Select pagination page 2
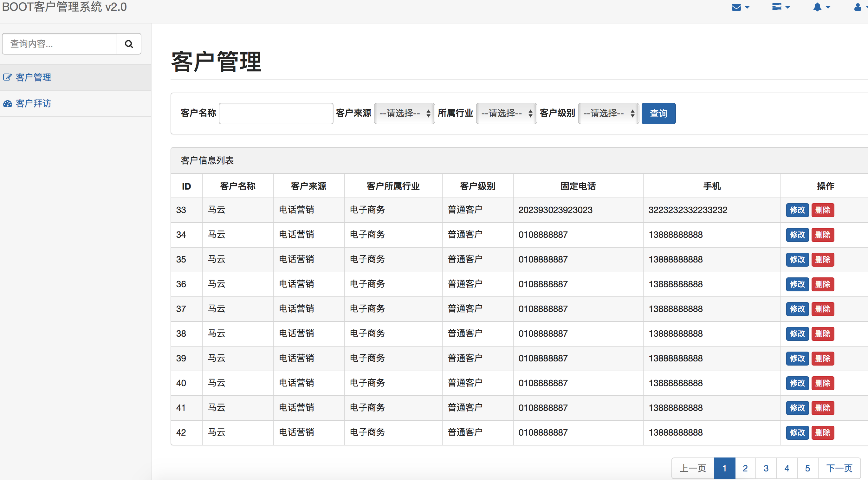 tap(745, 468)
